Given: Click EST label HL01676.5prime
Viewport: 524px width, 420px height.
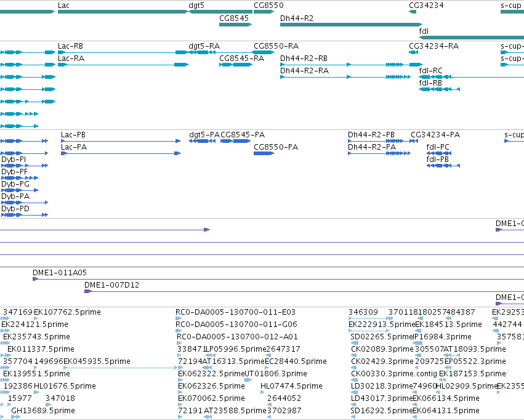Looking at the screenshot, I should point(65,386).
